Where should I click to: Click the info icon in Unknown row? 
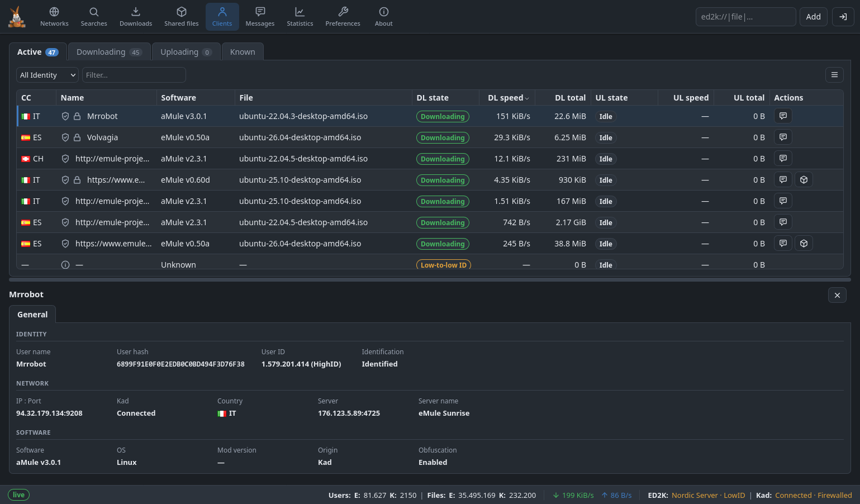[x=65, y=265]
